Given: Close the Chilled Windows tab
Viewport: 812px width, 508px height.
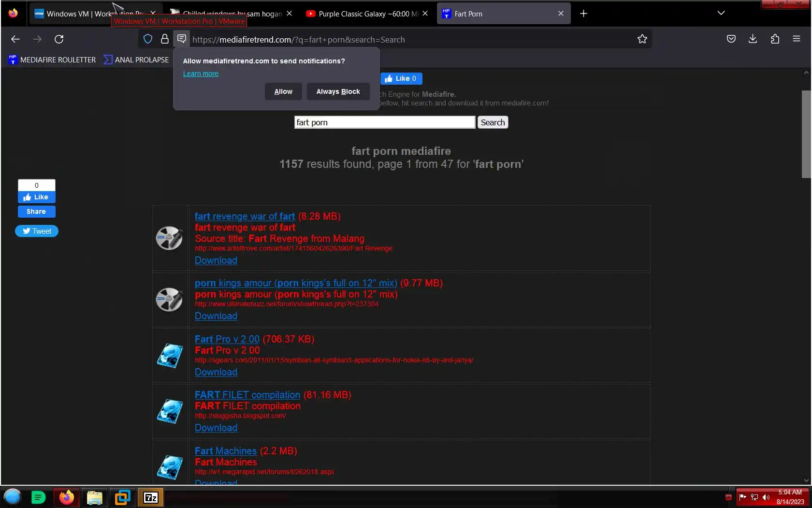Looking at the screenshot, I should pyautogui.click(x=289, y=14).
